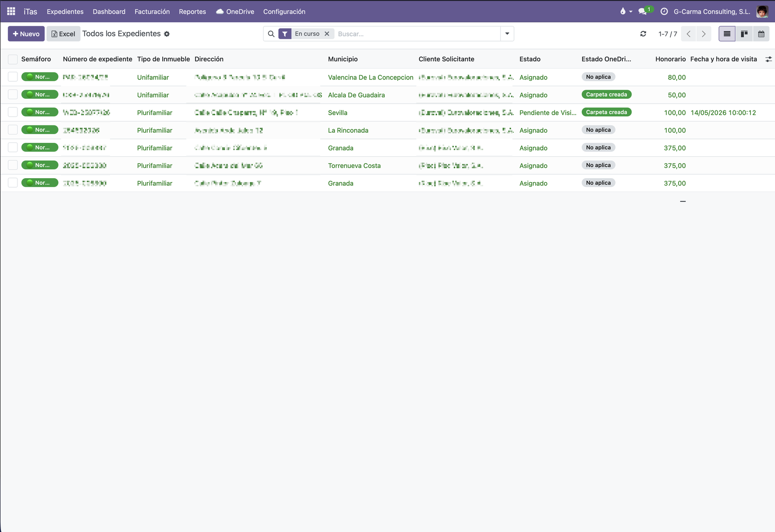775x532 pixels.
Task: Expand the search options dropdown arrow
Action: pyautogui.click(x=507, y=34)
